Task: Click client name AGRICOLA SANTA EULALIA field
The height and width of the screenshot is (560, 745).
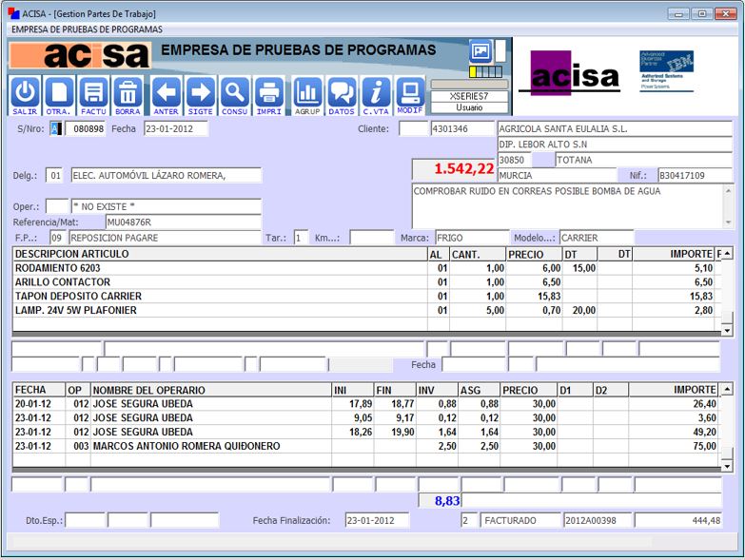Action: (x=615, y=128)
